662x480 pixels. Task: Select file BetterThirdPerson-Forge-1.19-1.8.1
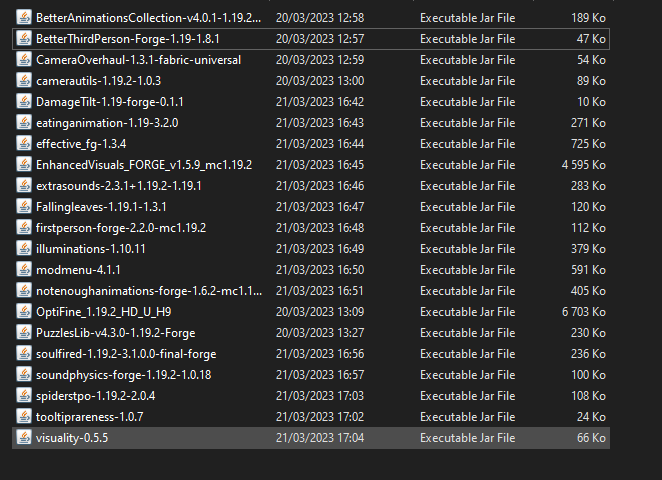[128, 39]
